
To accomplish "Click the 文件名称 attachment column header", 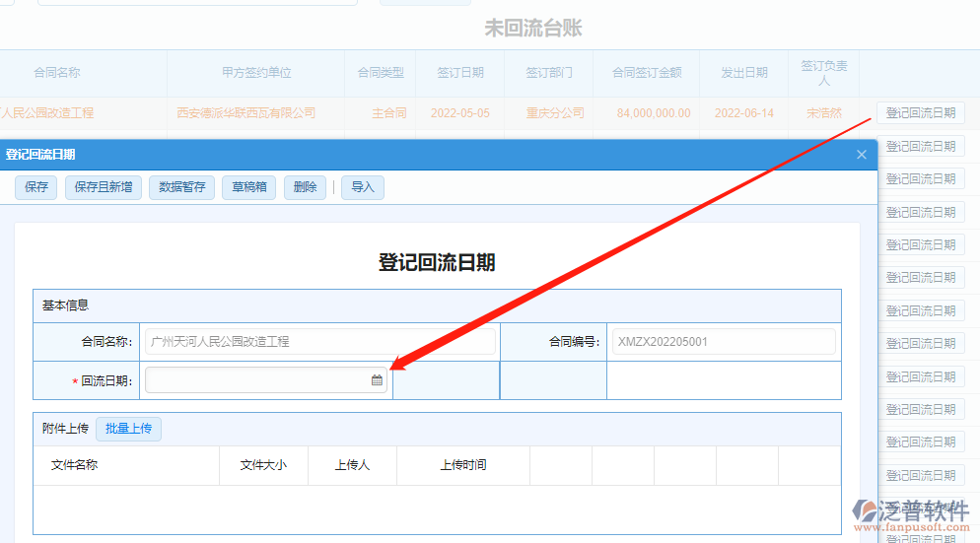I will tap(74, 465).
